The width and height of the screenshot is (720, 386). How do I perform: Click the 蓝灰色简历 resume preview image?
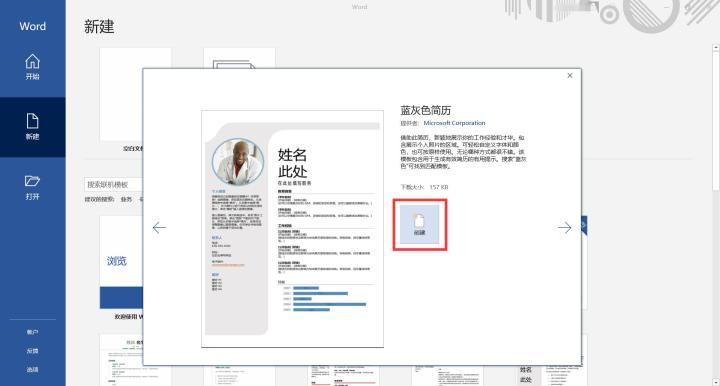click(292, 229)
